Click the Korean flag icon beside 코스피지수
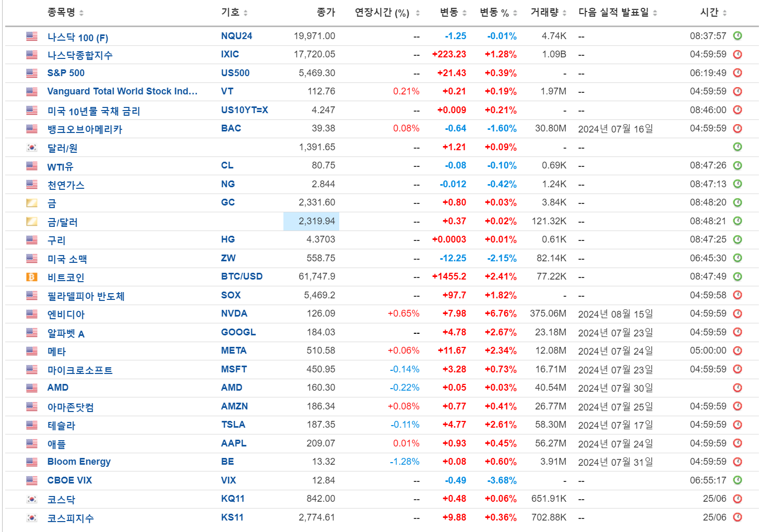The image size is (761, 532). point(32,518)
